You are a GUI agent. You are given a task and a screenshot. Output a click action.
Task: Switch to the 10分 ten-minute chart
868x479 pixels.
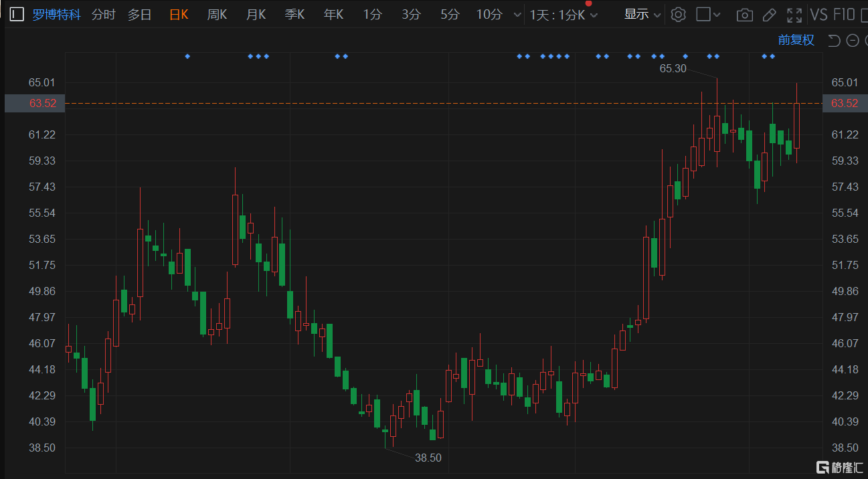point(489,14)
